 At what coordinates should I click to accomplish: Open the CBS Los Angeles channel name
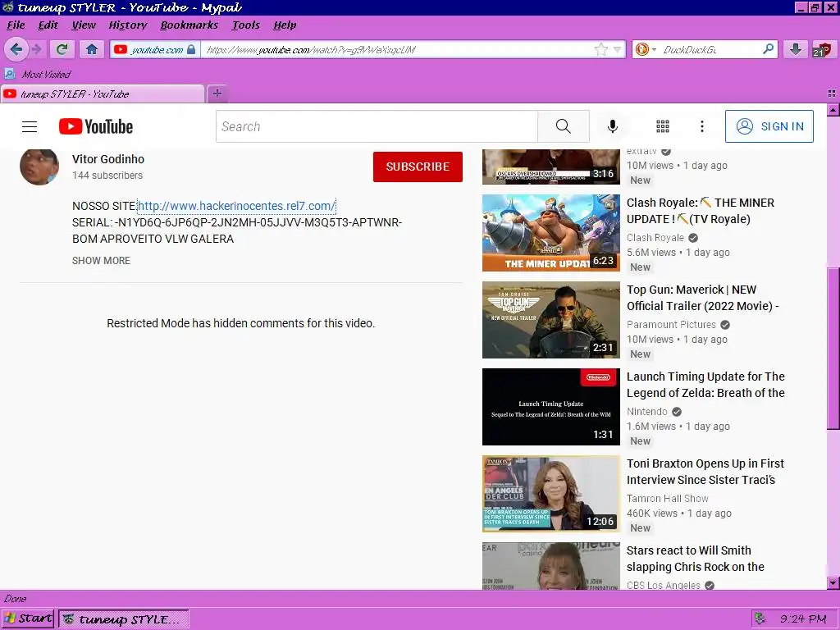click(663, 585)
